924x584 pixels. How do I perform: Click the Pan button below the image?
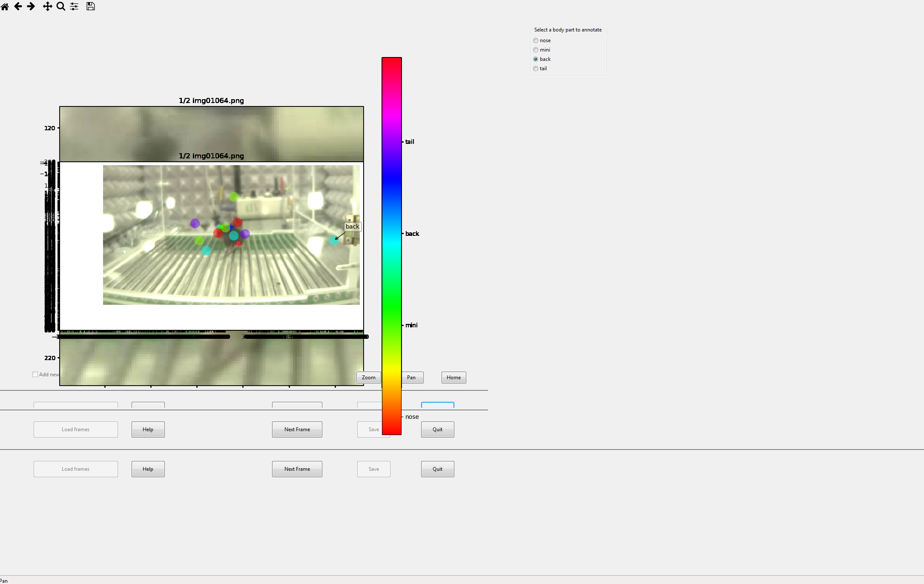point(412,378)
